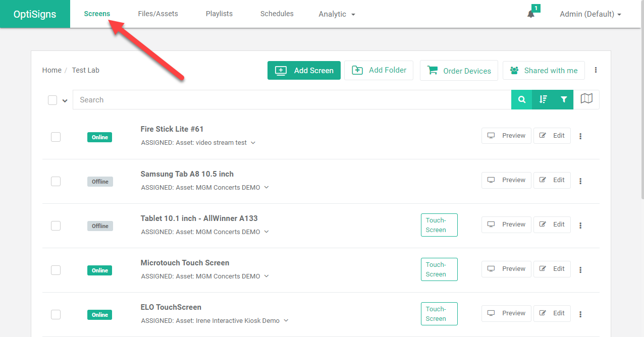The width and height of the screenshot is (644, 337).
Task: Open the Admin (Default) account menu
Action: 591,14
